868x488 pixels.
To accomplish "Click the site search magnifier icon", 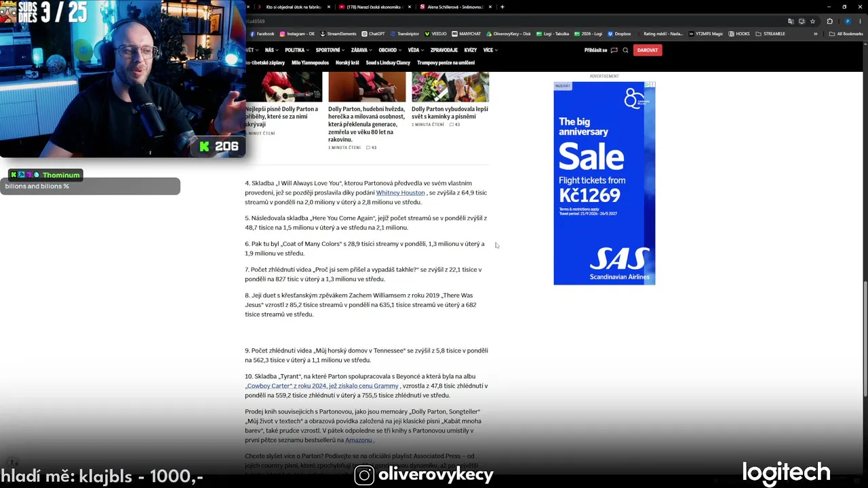I will click(625, 50).
